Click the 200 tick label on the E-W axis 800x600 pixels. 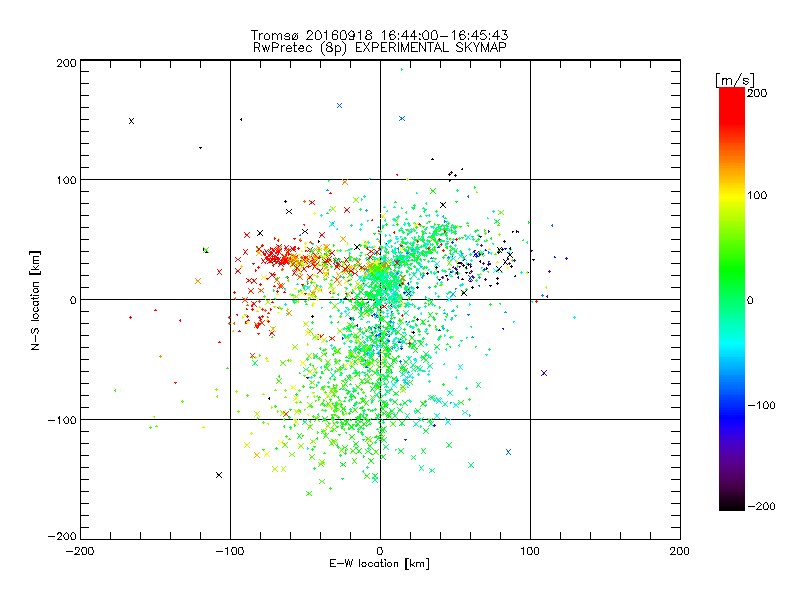680,551
